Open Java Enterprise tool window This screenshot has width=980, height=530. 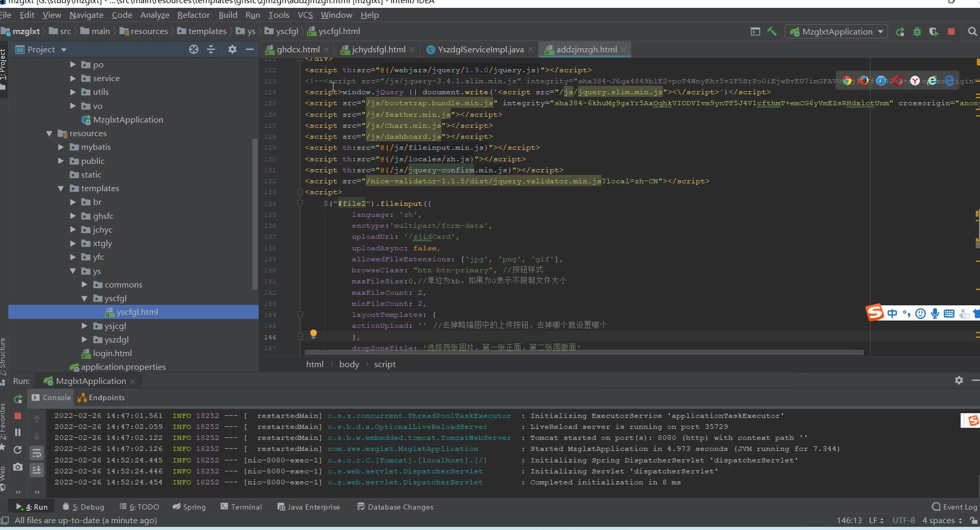(x=309, y=506)
